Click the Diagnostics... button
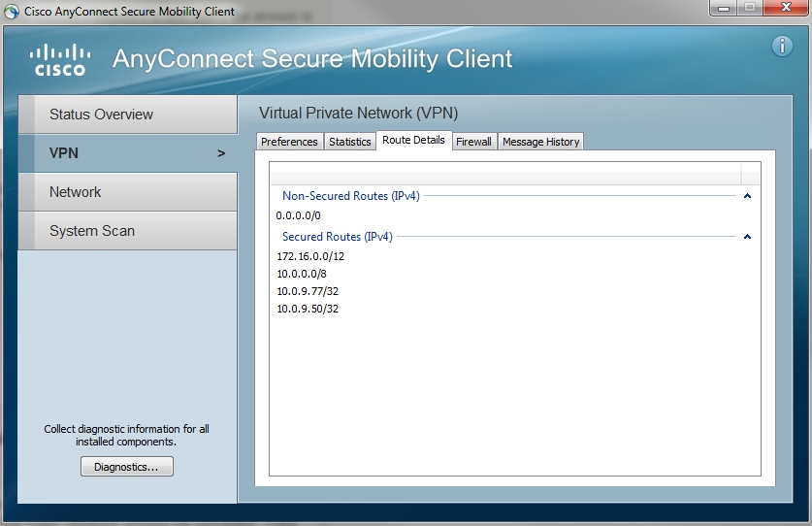Image resolution: width=812 pixels, height=526 pixels. 127,467
